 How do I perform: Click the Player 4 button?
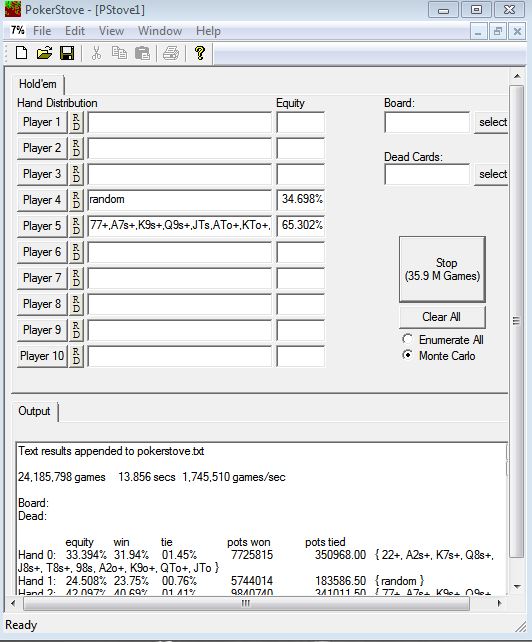(x=42, y=200)
